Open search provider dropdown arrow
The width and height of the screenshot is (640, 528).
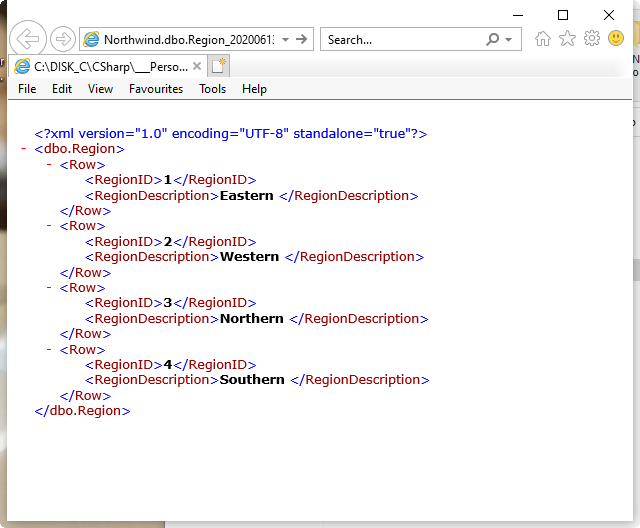click(x=509, y=40)
